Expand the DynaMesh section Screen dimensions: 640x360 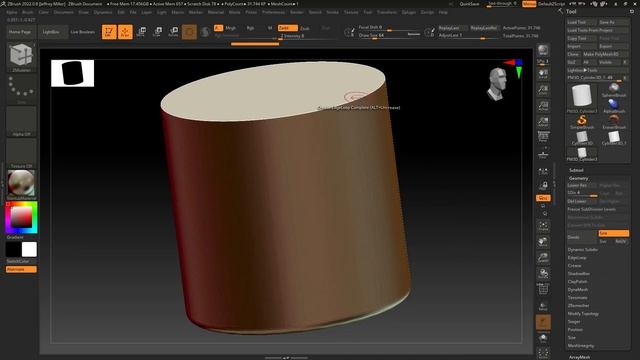click(578, 289)
